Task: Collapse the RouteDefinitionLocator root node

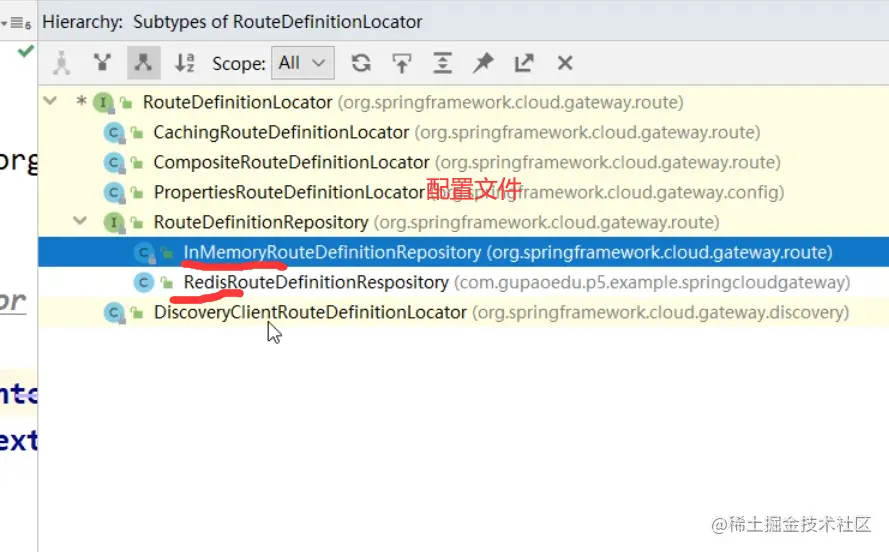Action: click(x=50, y=101)
